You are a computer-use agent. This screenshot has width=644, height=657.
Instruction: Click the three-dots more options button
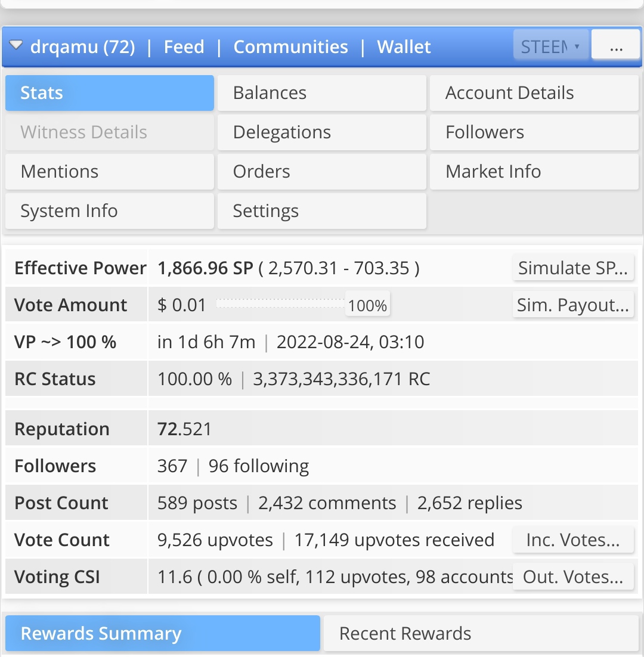coord(616,47)
